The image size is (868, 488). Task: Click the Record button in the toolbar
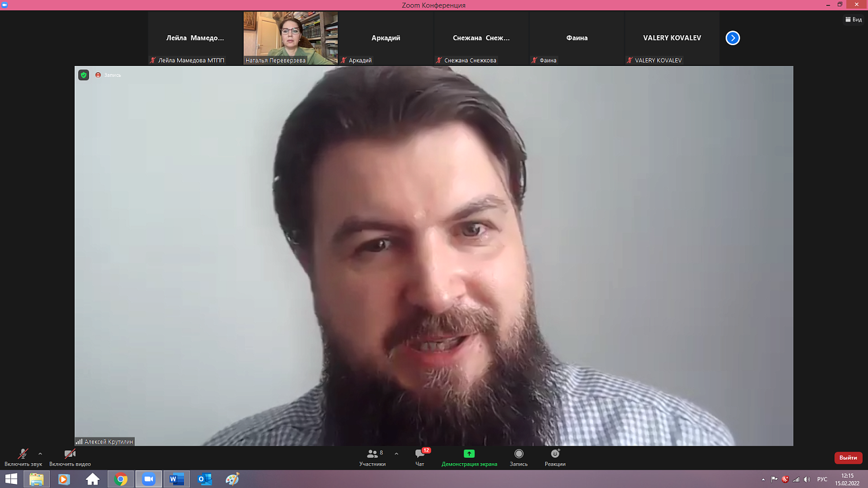pos(518,457)
